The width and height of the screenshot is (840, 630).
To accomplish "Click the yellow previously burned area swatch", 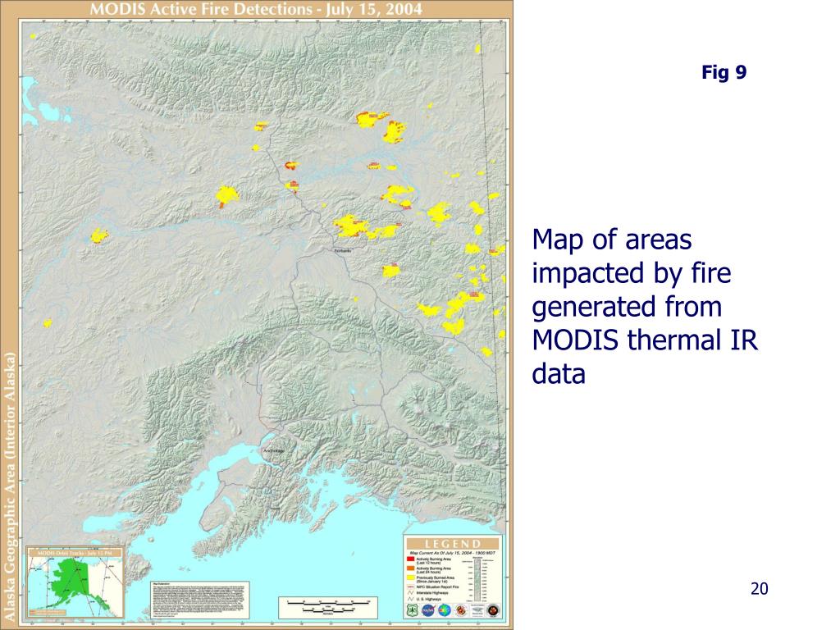I will click(410, 577).
